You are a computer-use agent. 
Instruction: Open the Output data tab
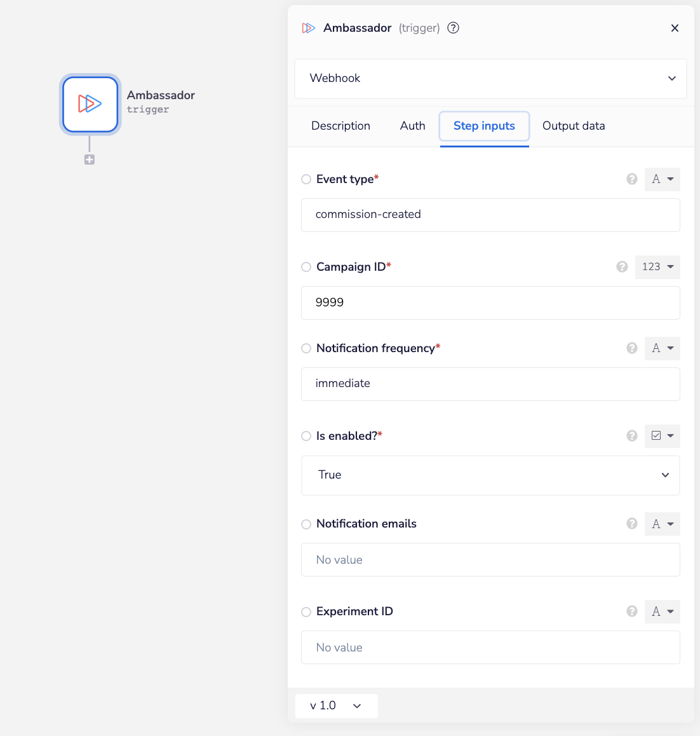[574, 126]
